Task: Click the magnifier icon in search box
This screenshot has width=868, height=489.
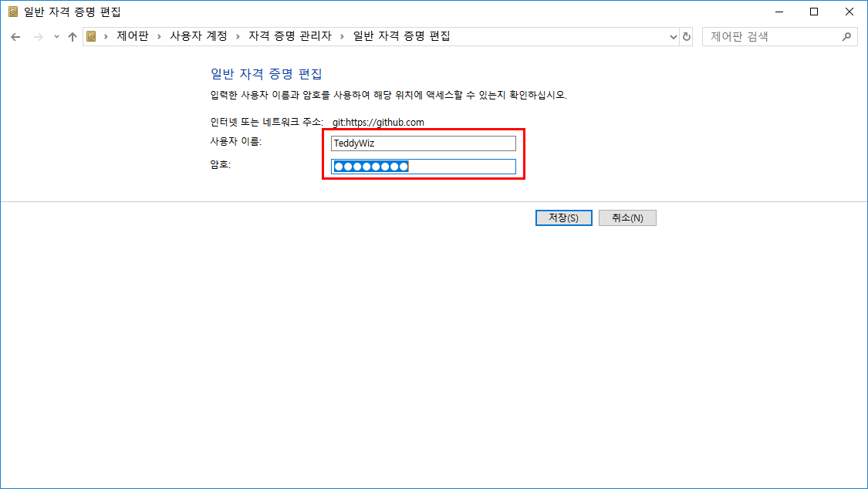Action: [x=846, y=36]
